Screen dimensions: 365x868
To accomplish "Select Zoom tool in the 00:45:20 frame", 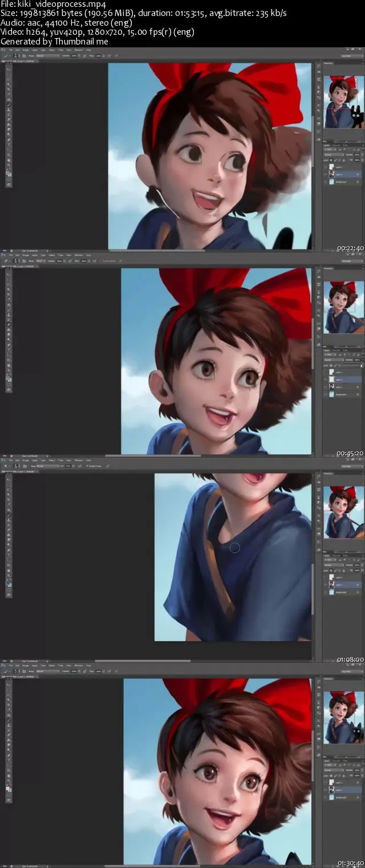I will point(9,370).
